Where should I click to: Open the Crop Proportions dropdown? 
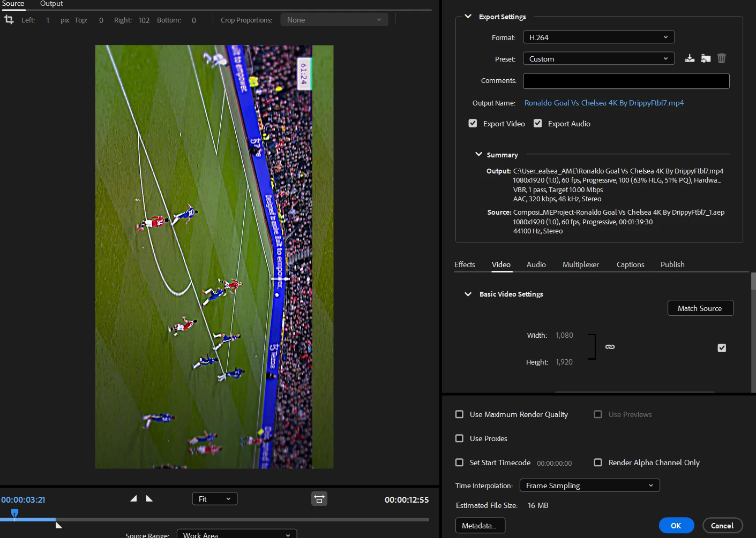[x=334, y=20]
